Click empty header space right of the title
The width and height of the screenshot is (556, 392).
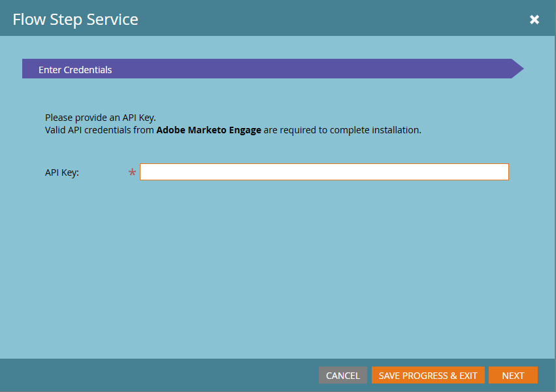[x=327, y=20]
